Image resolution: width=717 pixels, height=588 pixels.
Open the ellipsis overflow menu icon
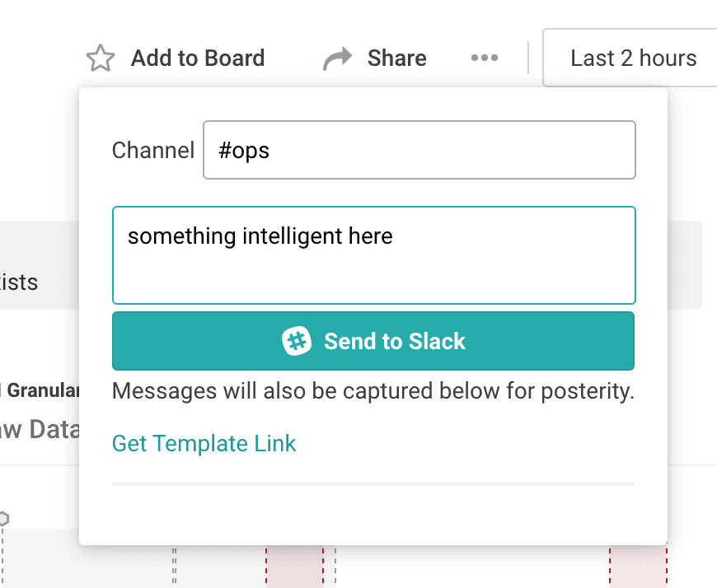click(x=484, y=58)
